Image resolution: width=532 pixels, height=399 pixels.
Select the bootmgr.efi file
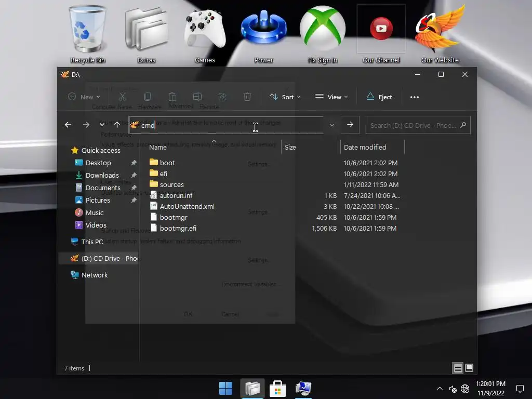(x=178, y=229)
